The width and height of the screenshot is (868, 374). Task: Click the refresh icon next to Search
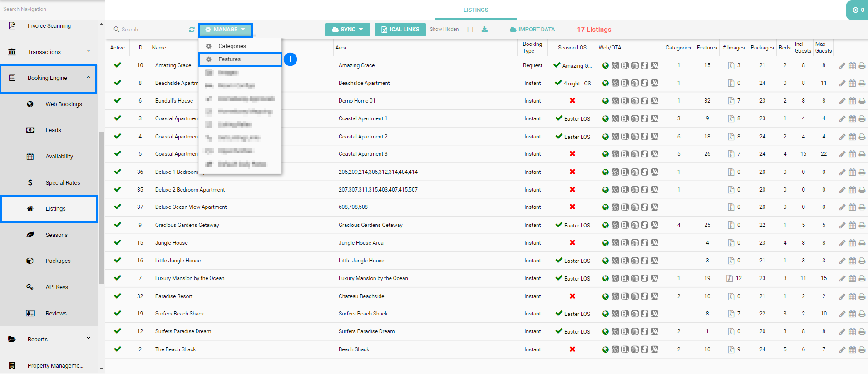[192, 30]
